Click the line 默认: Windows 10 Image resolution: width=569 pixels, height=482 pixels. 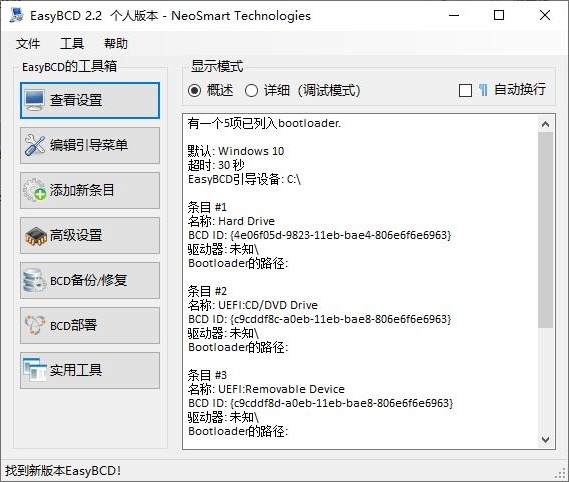(236, 151)
